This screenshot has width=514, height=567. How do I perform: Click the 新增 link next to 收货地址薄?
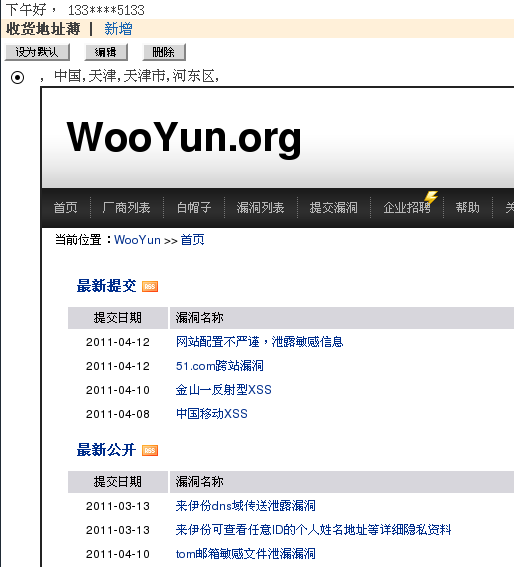point(118,29)
